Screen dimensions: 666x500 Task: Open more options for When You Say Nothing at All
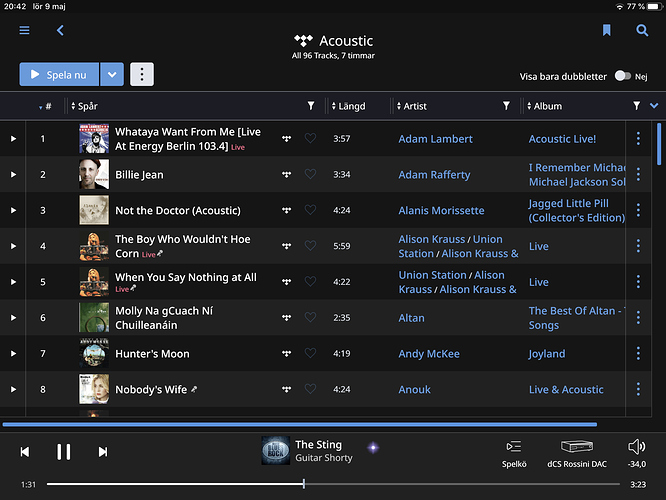coord(638,282)
